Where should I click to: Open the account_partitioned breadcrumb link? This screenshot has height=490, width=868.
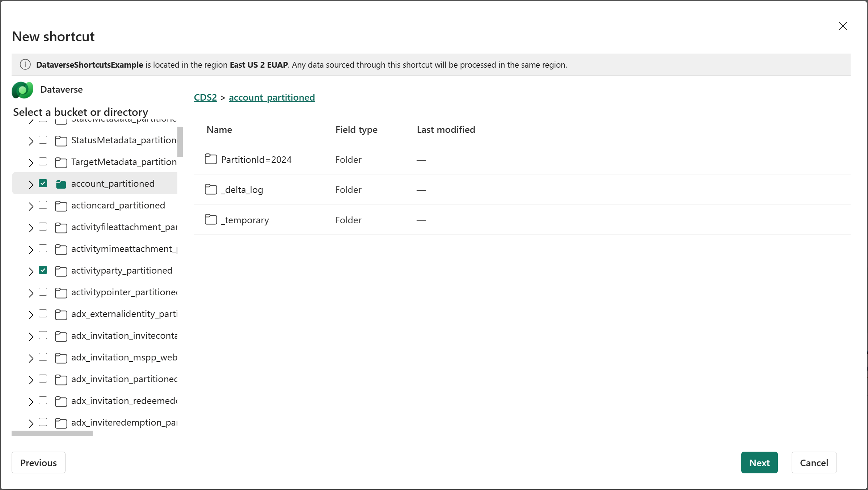click(272, 97)
